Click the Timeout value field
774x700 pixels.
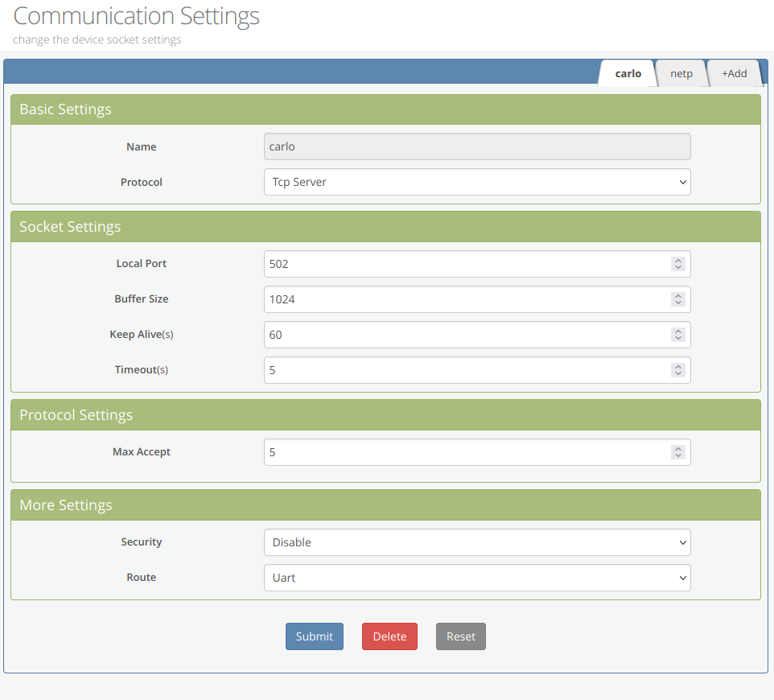tap(467, 370)
